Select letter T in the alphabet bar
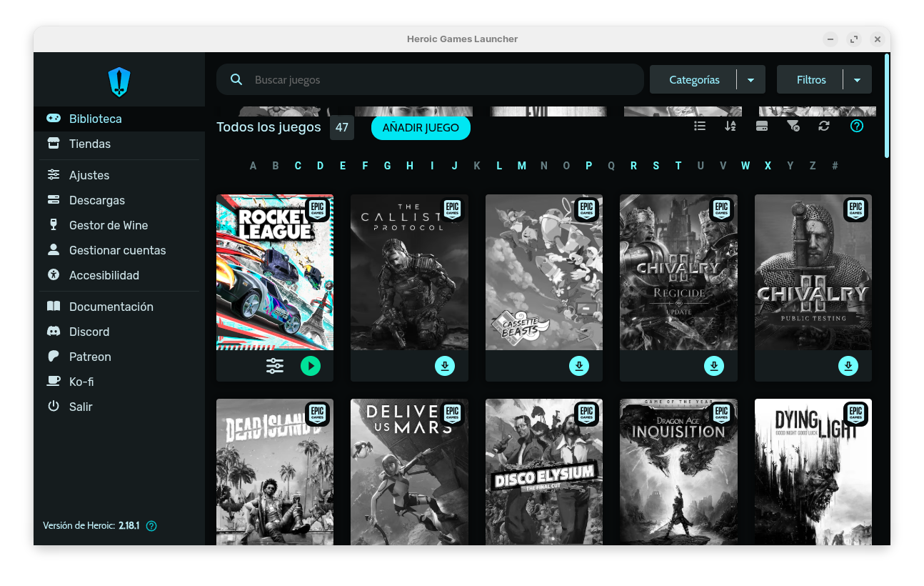924x586 pixels. click(x=678, y=166)
